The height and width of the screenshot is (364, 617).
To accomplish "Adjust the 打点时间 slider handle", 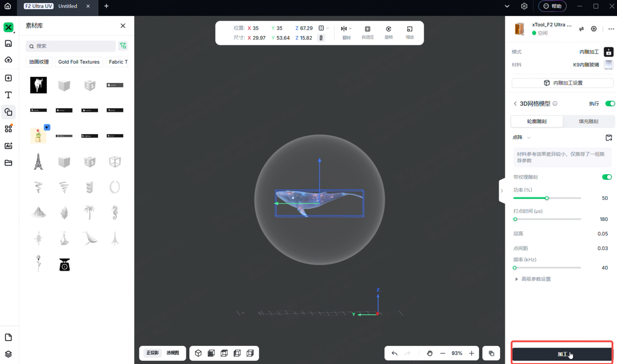I will pos(515,219).
